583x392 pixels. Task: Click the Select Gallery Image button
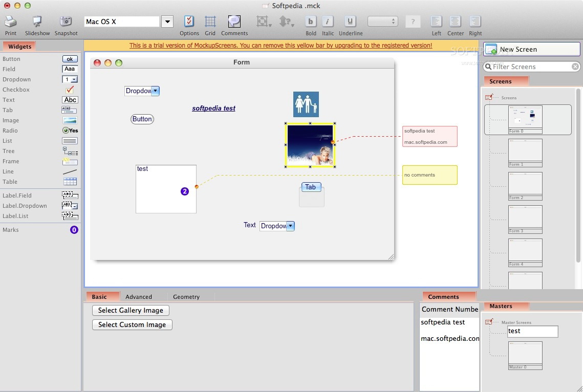pos(131,311)
